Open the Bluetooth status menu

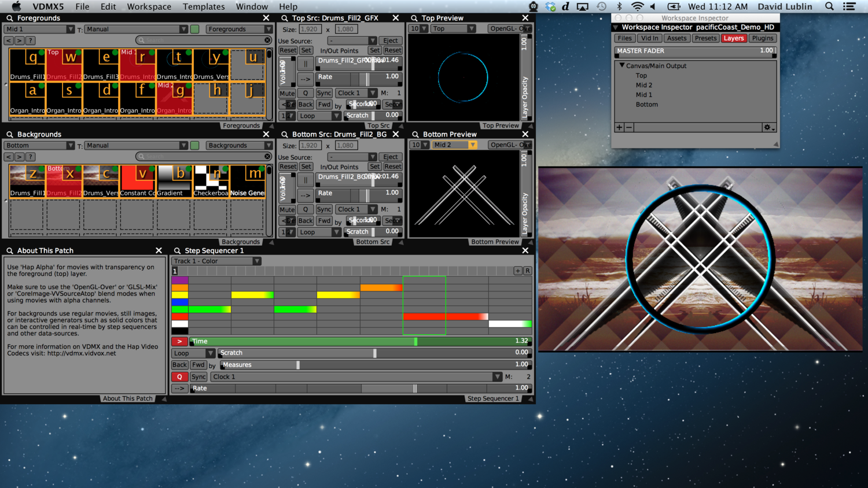619,6
